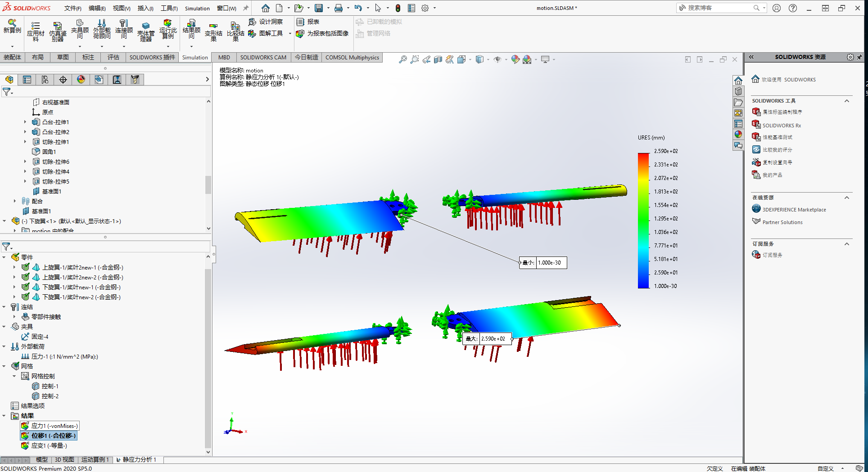Expand the 配合 (Mates) folder
This screenshot has height=472, width=868.
[x=14, y=201]
